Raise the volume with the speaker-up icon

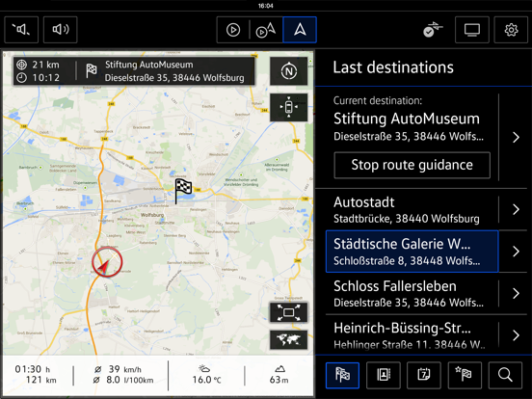tap(61, 30)
